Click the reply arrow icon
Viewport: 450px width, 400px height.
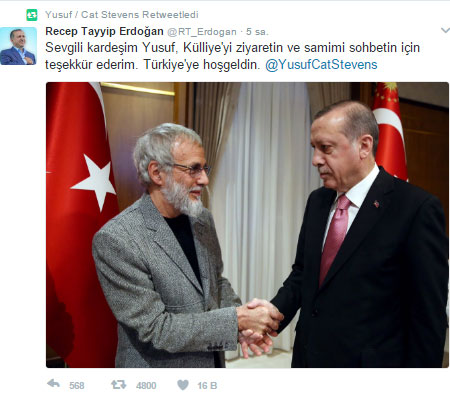(53, 384)
